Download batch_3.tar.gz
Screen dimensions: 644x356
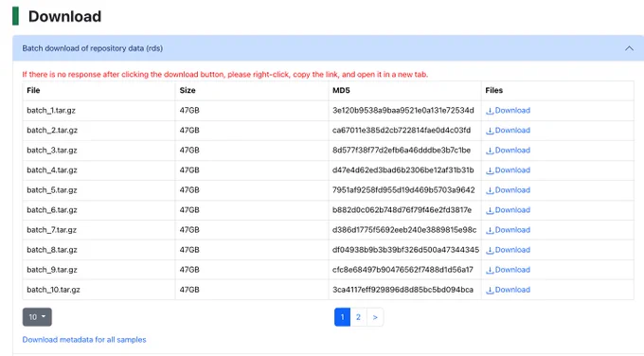pos(508,151)
